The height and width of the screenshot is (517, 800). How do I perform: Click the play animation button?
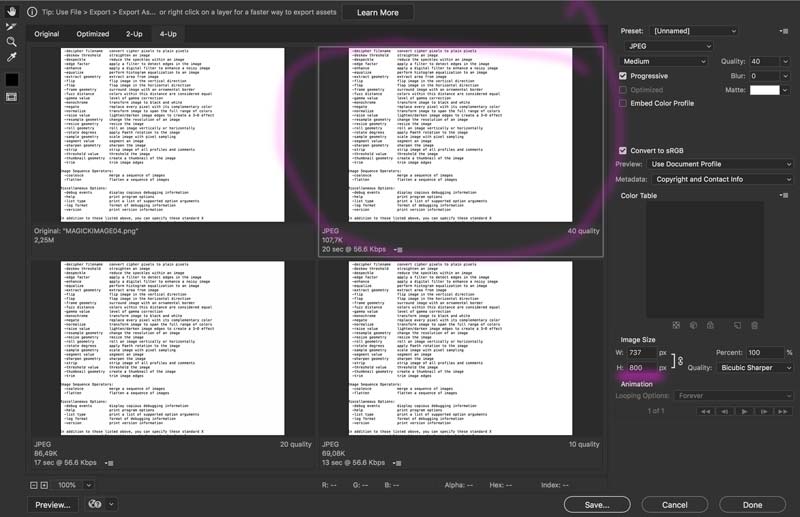click(x=744, y=411)
